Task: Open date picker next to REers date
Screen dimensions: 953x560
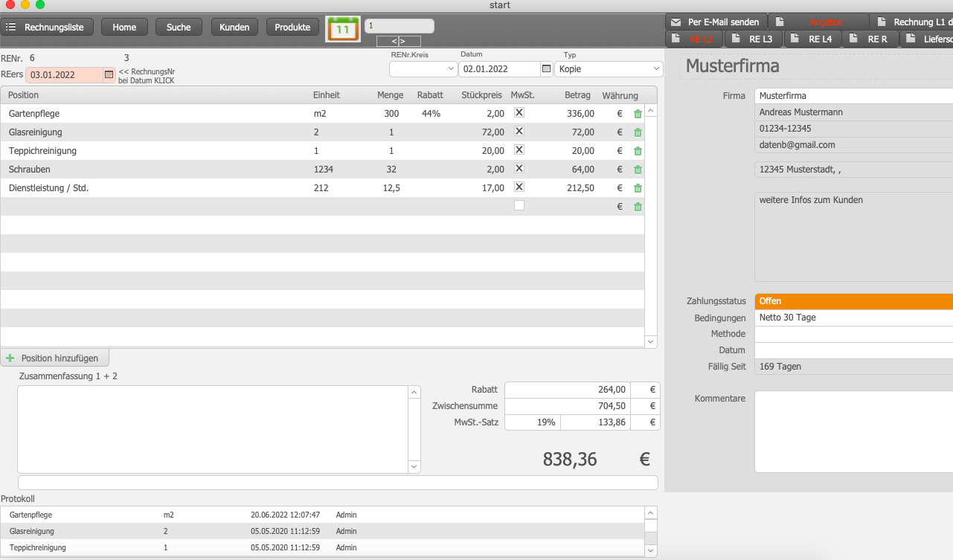Action: pos(109,74)
